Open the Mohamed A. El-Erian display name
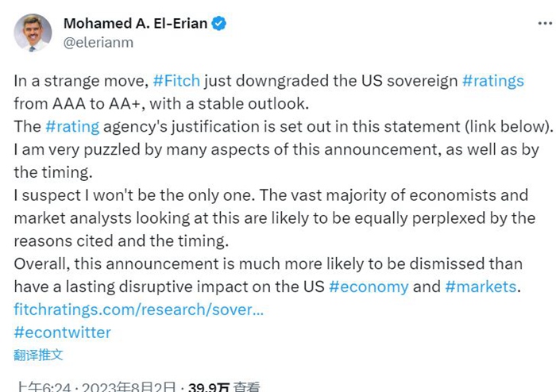This screenshot has width=556, height=392. (x=136, y=24)
